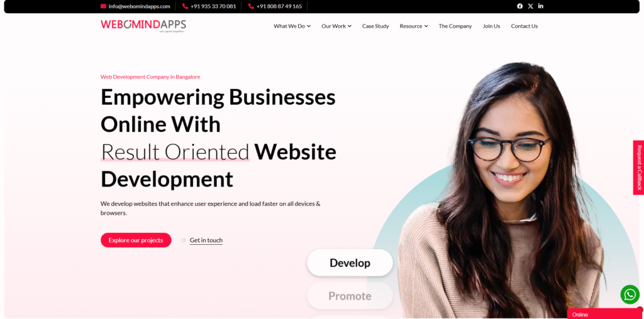Screen dimensions: 644x319
Task: Select the Develop pill in the slider
Action: point(350,263)
